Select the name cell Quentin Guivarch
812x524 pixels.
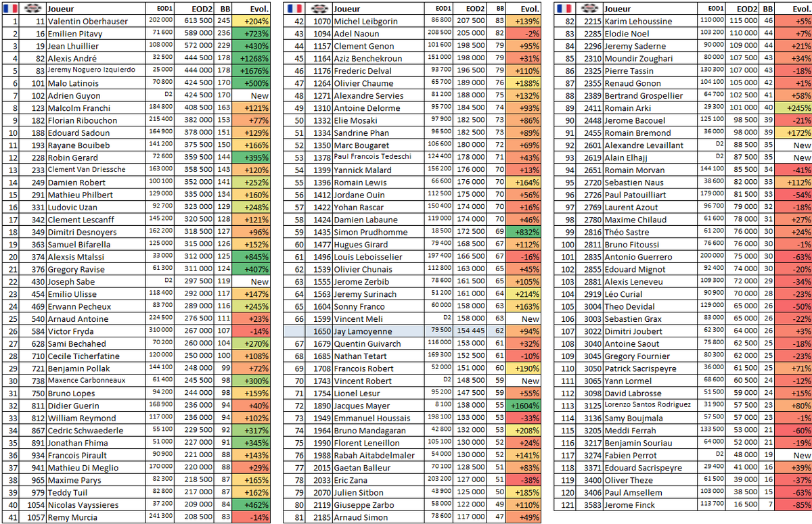click(x=379, y=344)
